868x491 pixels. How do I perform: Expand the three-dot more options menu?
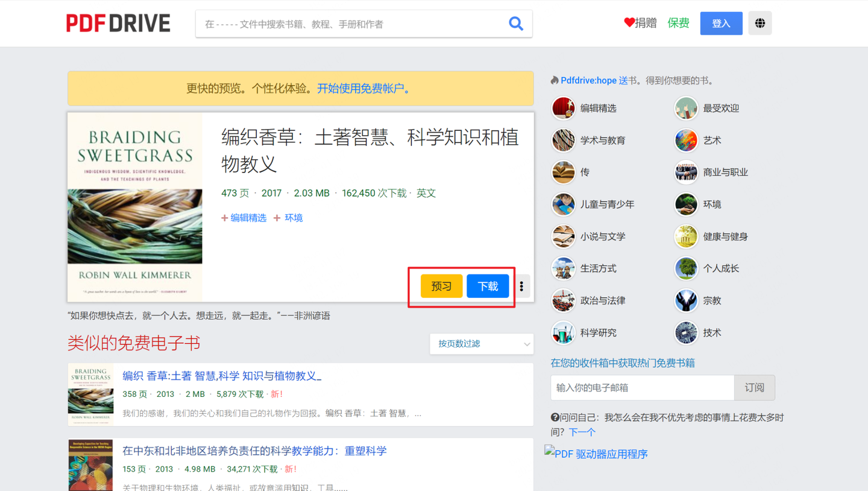[521, 286]
